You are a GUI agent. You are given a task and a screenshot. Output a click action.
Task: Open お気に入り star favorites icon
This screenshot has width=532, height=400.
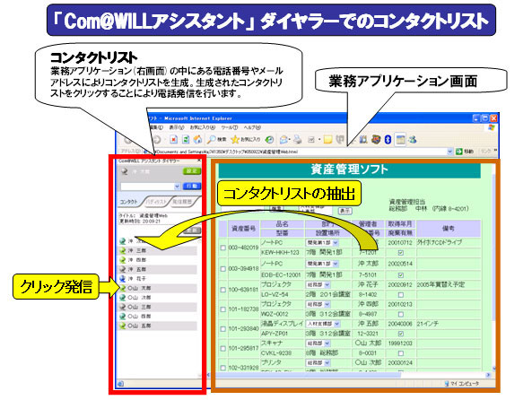click(x=235, y=139)
